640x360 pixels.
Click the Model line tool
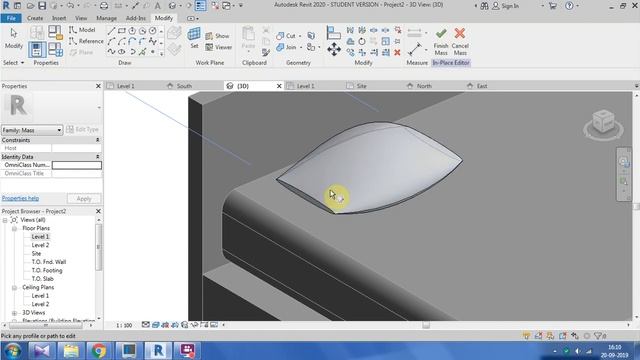82,30
